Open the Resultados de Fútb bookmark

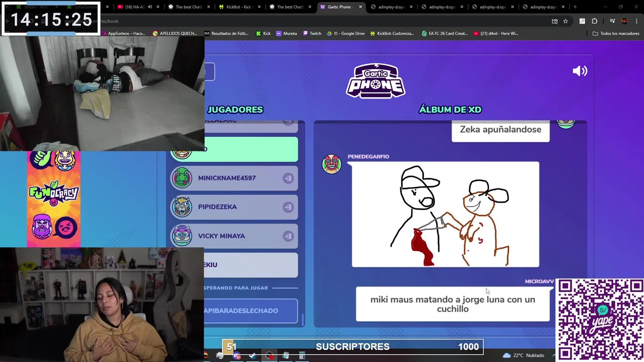226,33
